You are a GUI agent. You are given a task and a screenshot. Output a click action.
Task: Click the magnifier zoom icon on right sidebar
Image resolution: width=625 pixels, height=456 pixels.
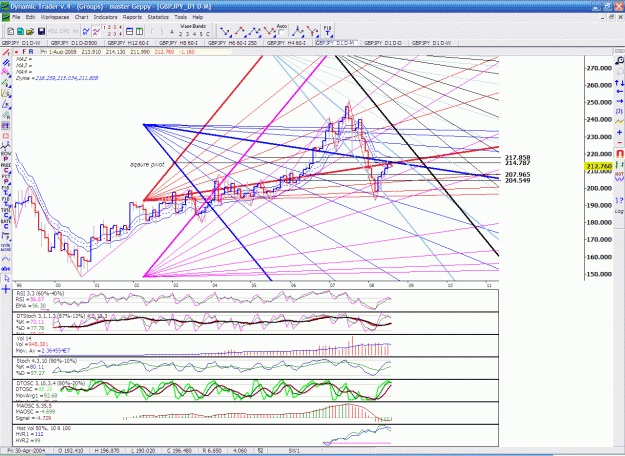(x=619, y=61)
